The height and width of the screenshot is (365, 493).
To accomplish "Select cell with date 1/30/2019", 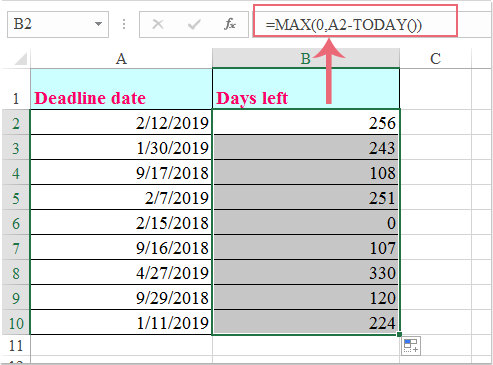I will (x=121, y=147).
